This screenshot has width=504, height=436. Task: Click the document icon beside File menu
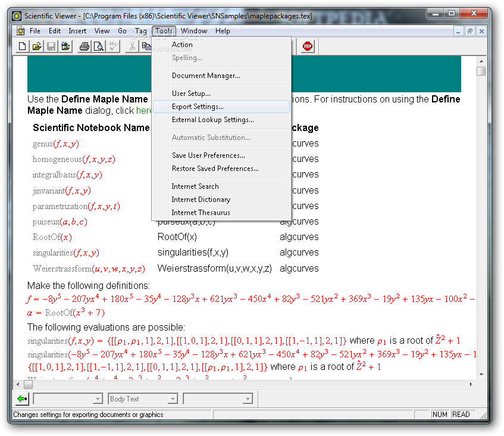(x=21, y=31)
